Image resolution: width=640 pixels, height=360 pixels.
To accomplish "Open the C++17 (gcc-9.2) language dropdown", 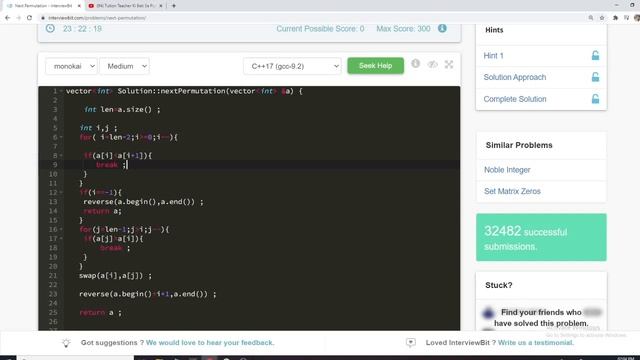I will point(292,66).
